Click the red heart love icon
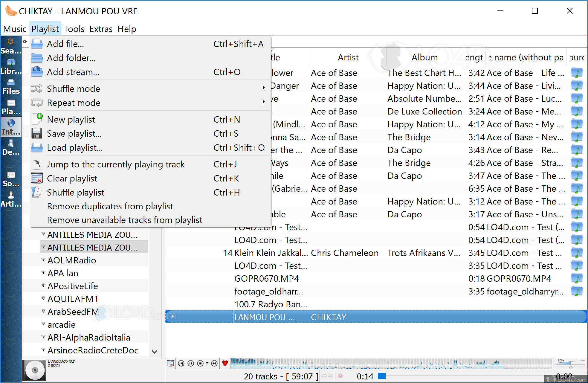This screenshot has width=588, height=383. [225, 363]
